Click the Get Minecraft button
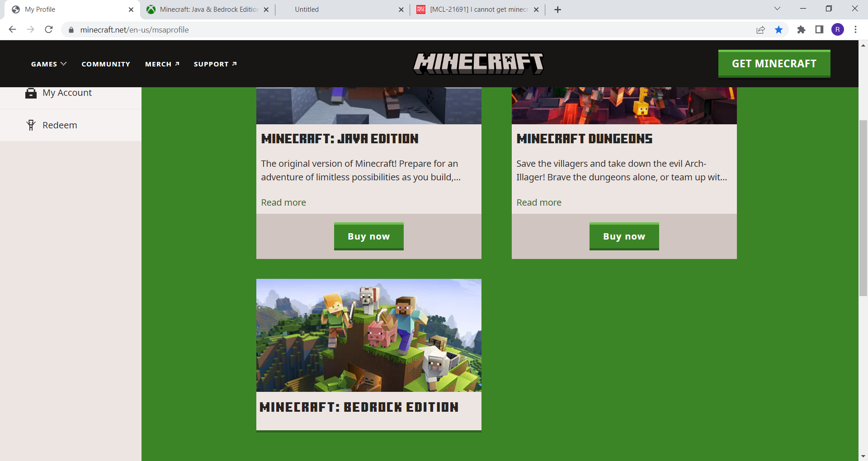This screenshot has width=868, height=461. (774, 64)
